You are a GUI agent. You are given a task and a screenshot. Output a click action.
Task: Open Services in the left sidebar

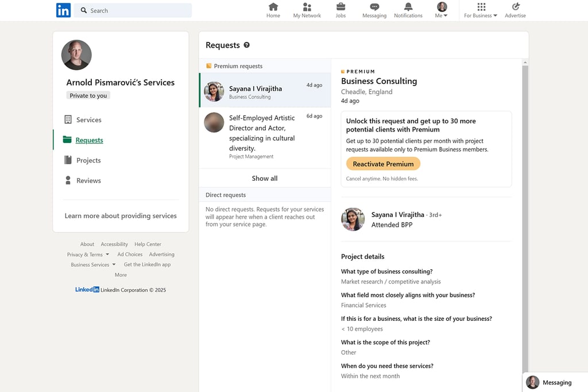click(x=88, y=120)
